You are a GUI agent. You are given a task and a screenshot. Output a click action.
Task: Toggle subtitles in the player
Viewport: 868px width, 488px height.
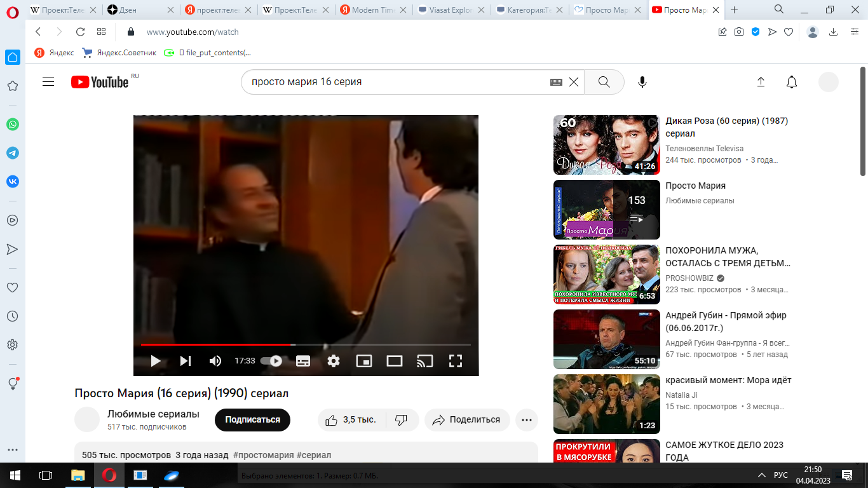coord(303,361)
